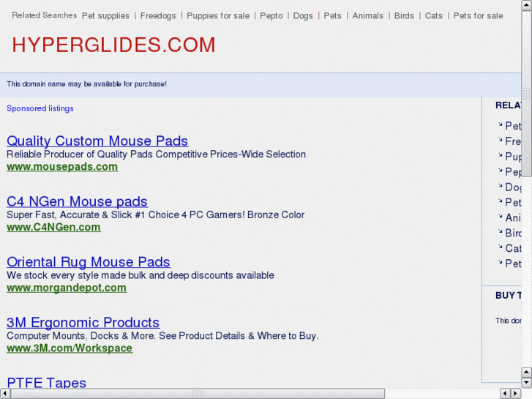Click sidebar link starting with Ani

coord(513,217)
